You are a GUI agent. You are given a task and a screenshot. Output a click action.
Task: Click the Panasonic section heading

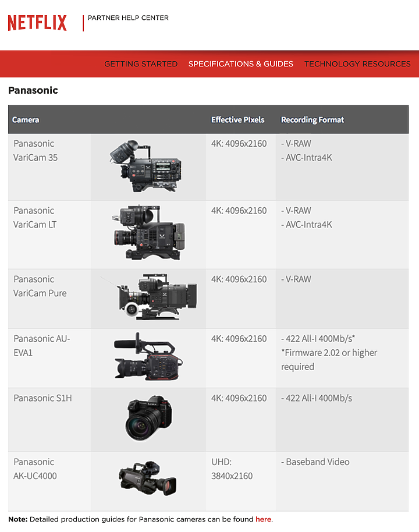point(33,90)
